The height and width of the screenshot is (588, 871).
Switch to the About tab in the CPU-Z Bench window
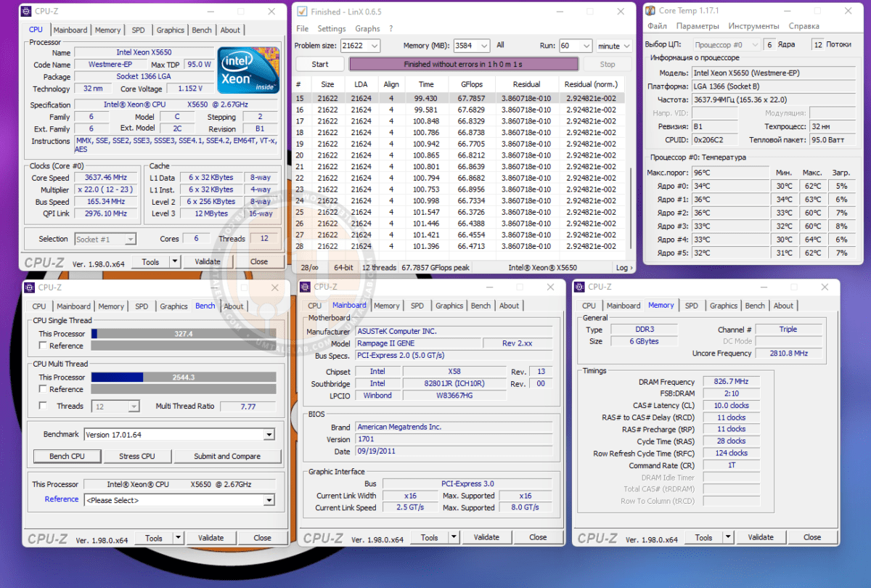tap(234, 306)
